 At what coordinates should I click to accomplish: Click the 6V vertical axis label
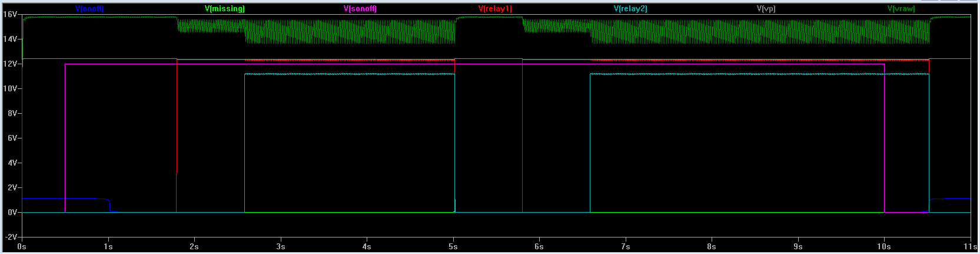click(12, 138)
